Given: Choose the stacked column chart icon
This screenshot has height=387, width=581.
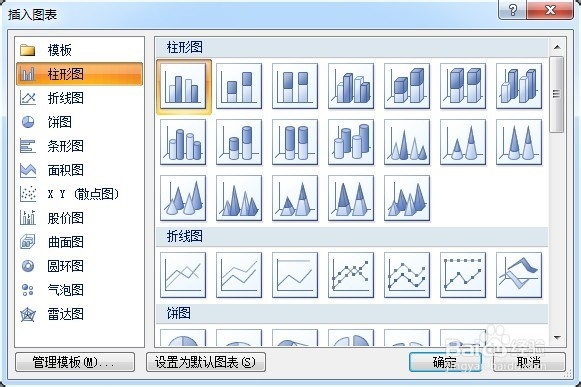Looking at the screenshot, I should tap(239, 86).
